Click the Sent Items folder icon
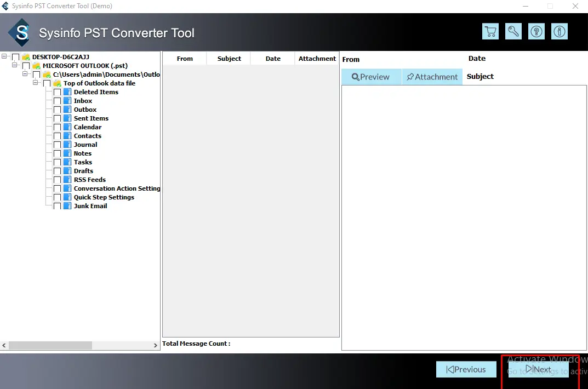The width and height of the screenshot is (588, 389). click(67, 118)
